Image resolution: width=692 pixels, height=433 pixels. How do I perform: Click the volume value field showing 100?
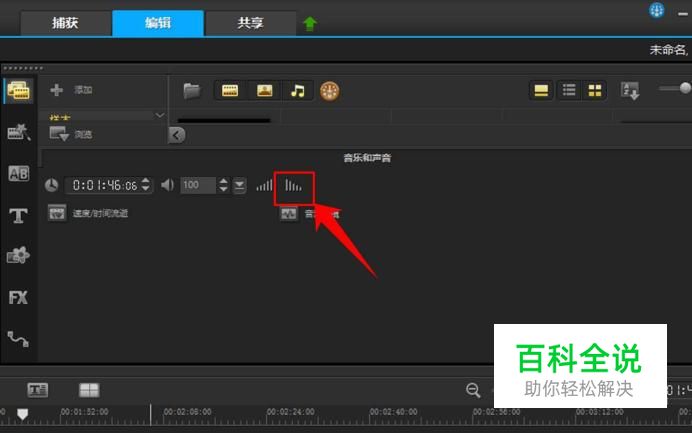(198, 185)
